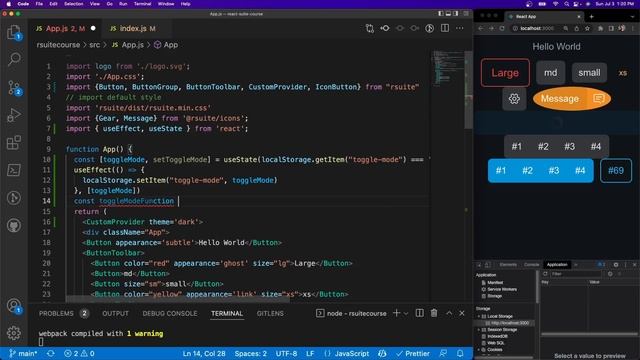640x360 pixels.
Task: Open the Run and Debug view
Action: pyautogui.click(x=14, y=115)
